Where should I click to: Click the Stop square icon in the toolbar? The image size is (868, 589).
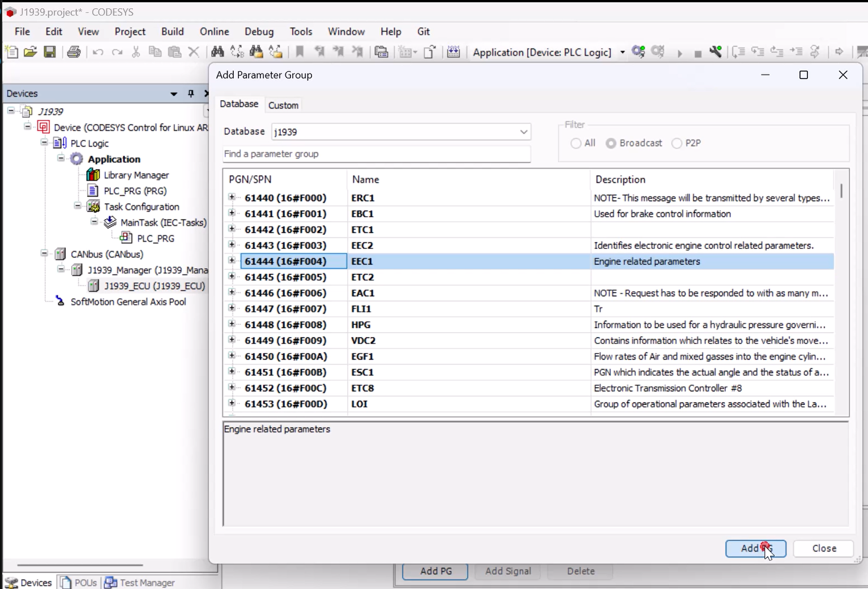tap(698, 54)
